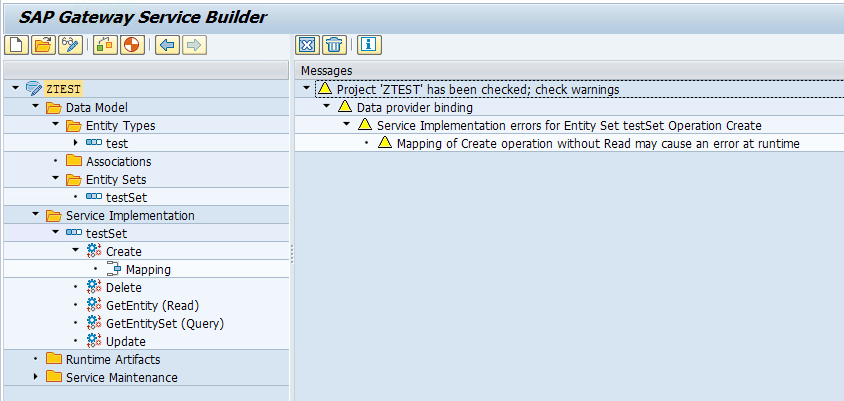Screen dimensions: 844x401
Task: Collapse Service Implementation errors message
Action: coord(347,125)
